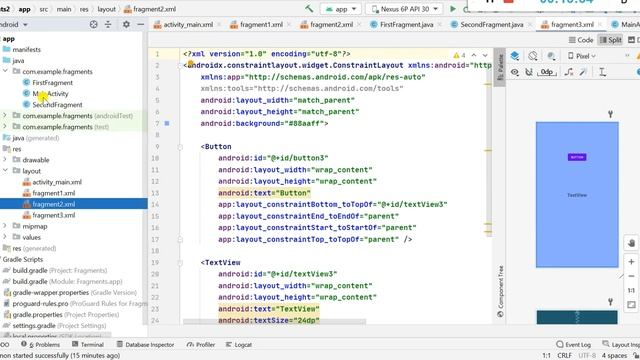
Task: Expand the drawable folder
Action: click(5, 160)
